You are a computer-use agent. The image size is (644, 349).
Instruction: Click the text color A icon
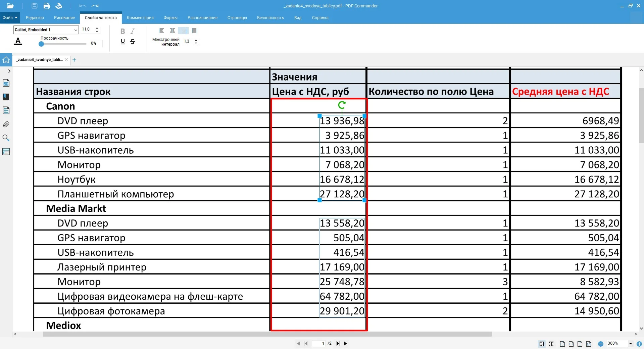coord(18,41)
